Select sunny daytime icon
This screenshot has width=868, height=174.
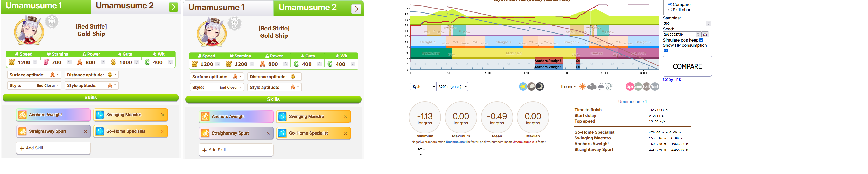(x=523, y=87)
